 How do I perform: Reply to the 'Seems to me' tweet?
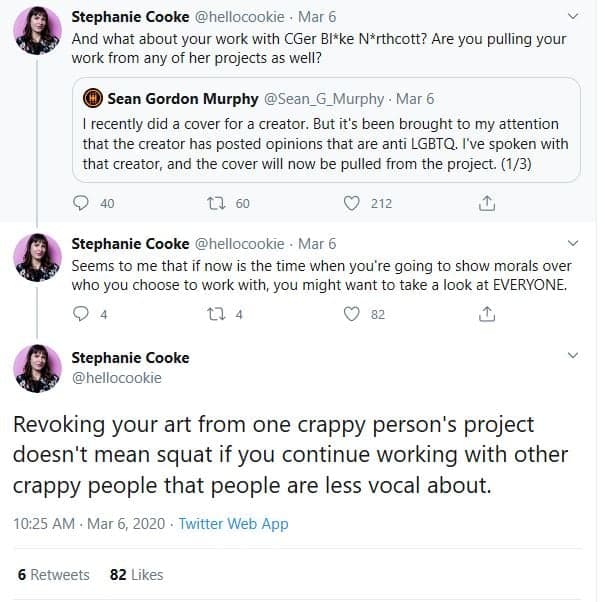(x=81, y=314)
